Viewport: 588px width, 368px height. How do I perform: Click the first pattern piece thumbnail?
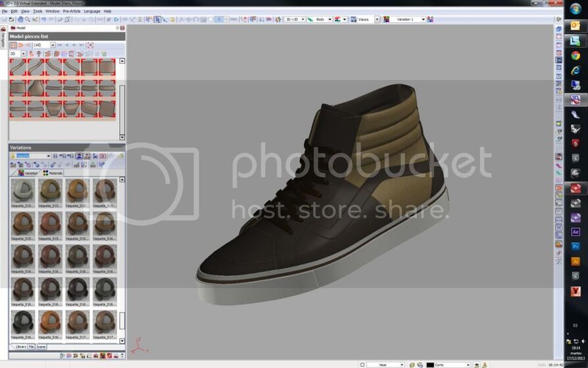[x=18, y=66]
